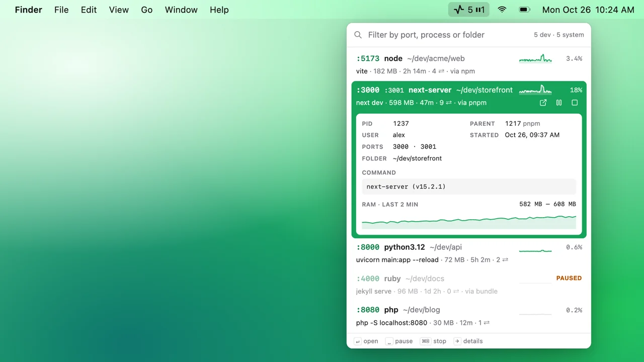Click the menu bar date and time
Viewport: 644px width, 362px height.
[588, 10]
